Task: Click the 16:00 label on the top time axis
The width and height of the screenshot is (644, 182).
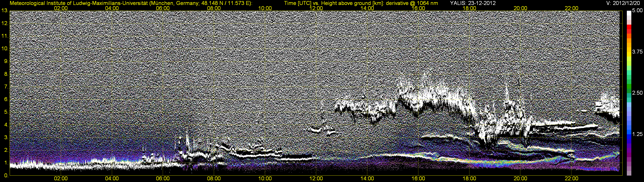Action: (x=418, y=8)
